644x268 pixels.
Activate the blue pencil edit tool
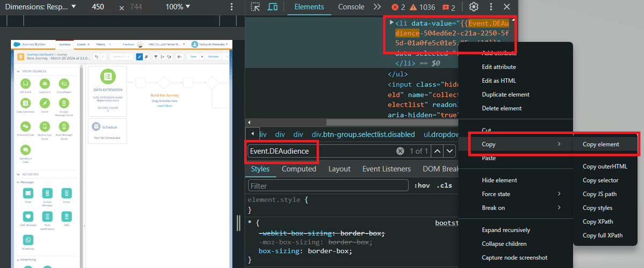point(139,56)
